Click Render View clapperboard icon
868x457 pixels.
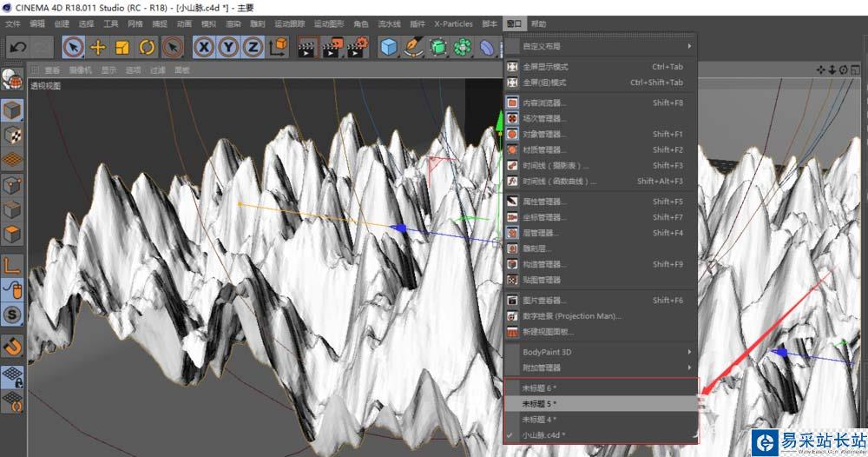tap(306, 47)
